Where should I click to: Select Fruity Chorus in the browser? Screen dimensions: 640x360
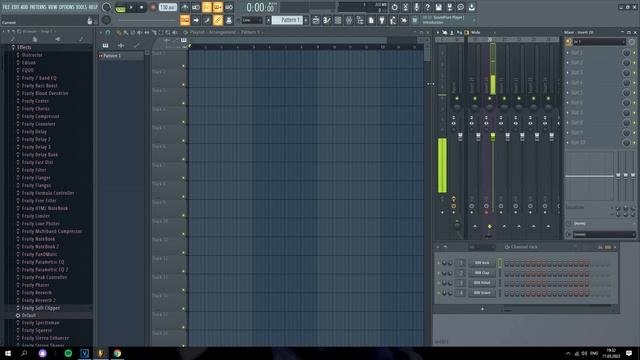pyautogui.click(x=36, y=109)
